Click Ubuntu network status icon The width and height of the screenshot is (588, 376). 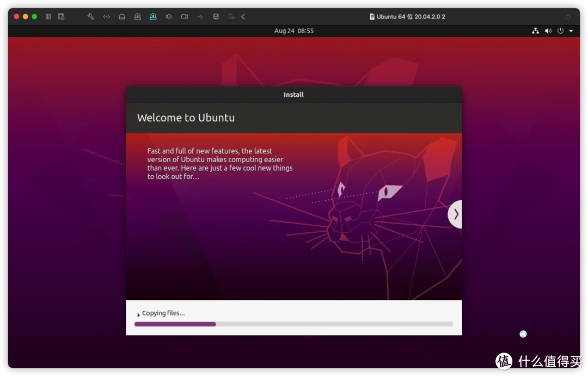click(x=535, y=31)
